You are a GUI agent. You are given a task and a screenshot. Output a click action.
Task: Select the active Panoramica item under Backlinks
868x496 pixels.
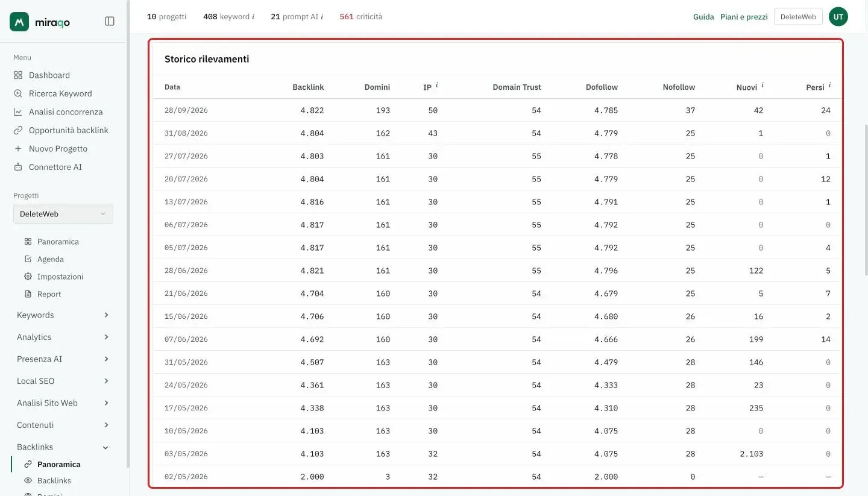coord(58,465)
